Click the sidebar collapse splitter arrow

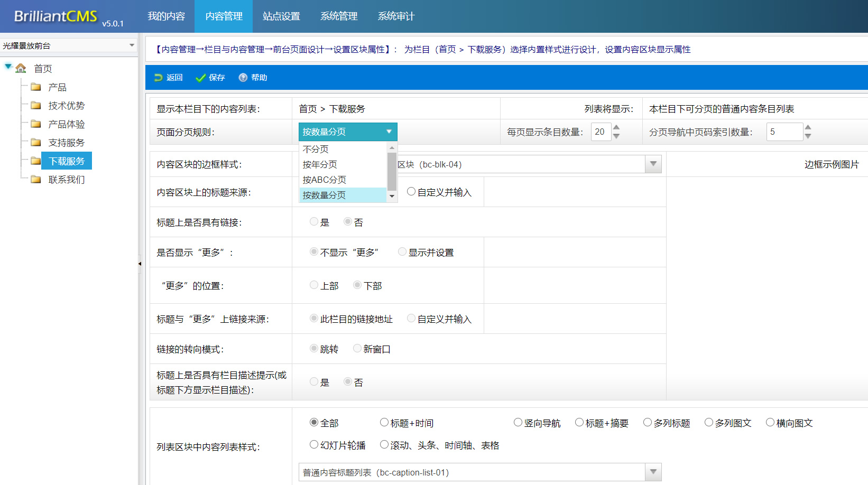click(x=140, y=263)
